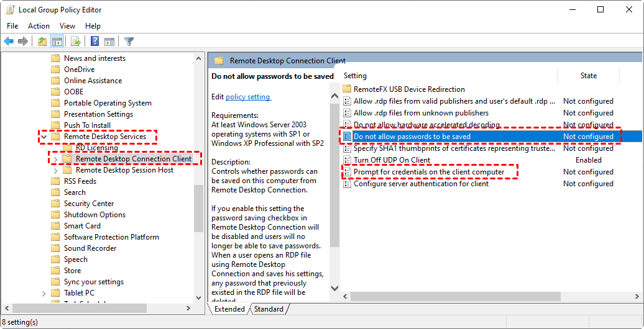Screen dimensions: 644x329
Task: Click the State column header
Action: [x=588, y=76]
